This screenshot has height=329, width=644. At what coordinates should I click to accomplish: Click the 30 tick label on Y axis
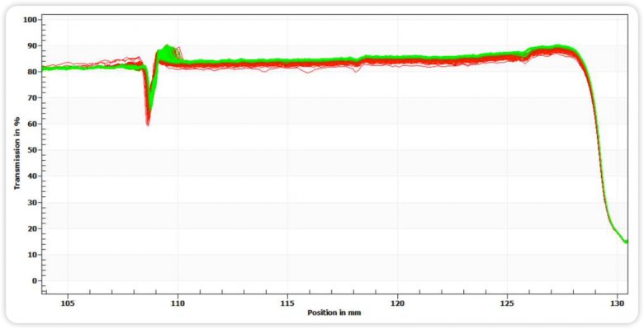point(35,203)
